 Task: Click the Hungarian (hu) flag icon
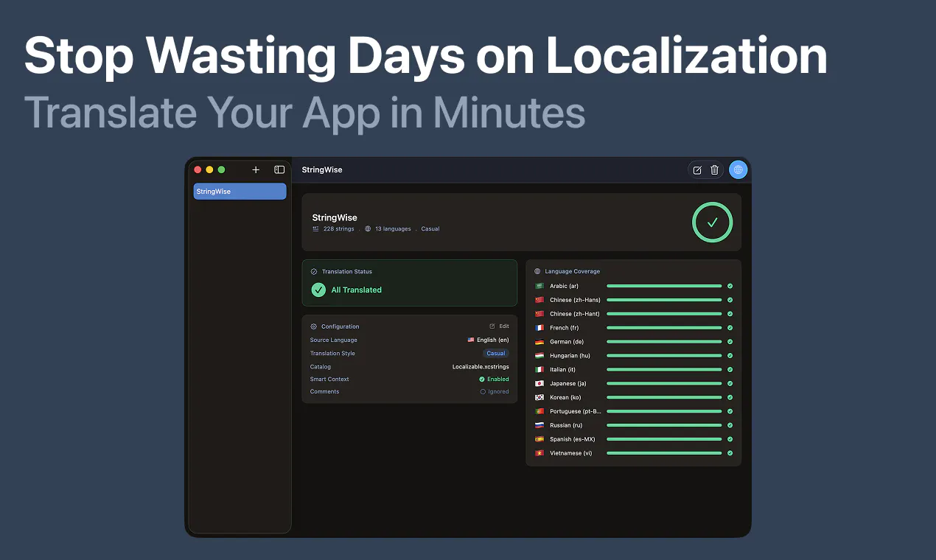pos(539,356)
